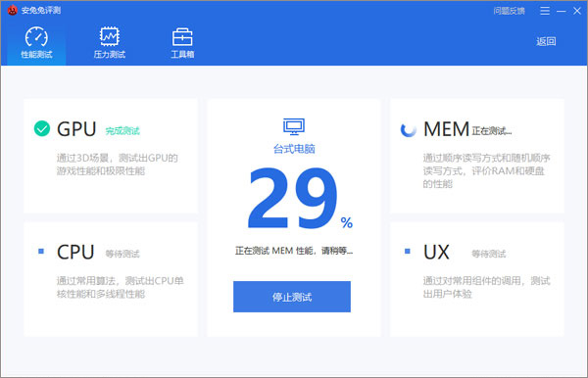Click the 台式电脑 device label
Viewport: 588px width, 378px height.
[294, 149]
